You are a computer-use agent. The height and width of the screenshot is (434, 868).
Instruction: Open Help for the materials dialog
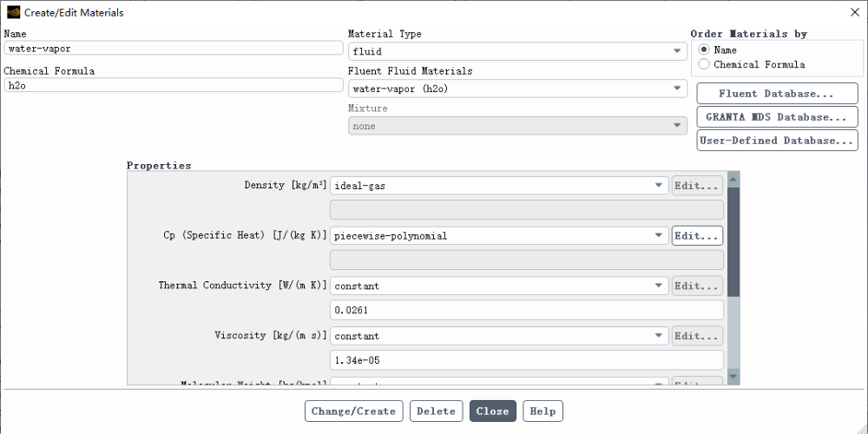(543, 411)
